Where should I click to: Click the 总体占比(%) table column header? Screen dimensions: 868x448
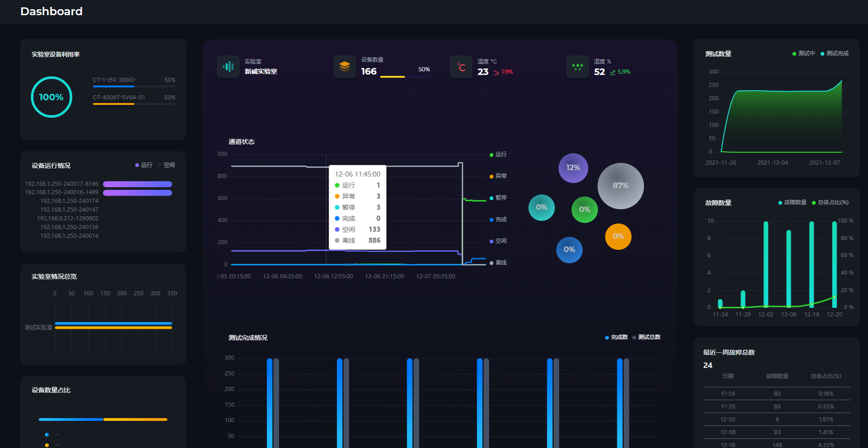tap(826, 376)
